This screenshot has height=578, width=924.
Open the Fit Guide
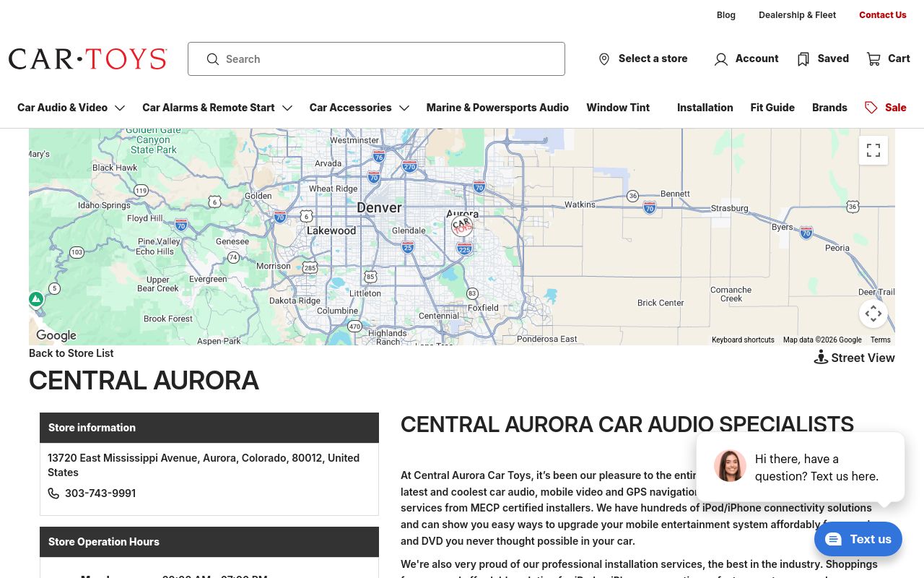772,108
